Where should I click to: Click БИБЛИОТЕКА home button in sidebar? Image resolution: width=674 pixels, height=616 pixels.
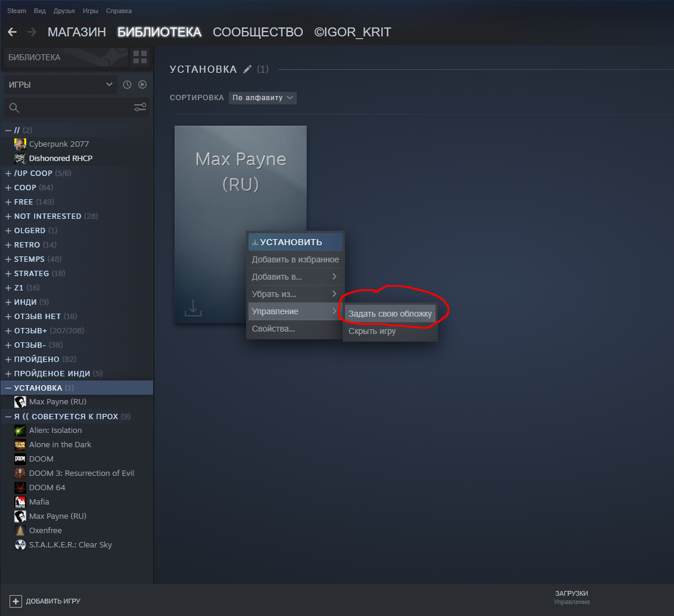point(66,57)
